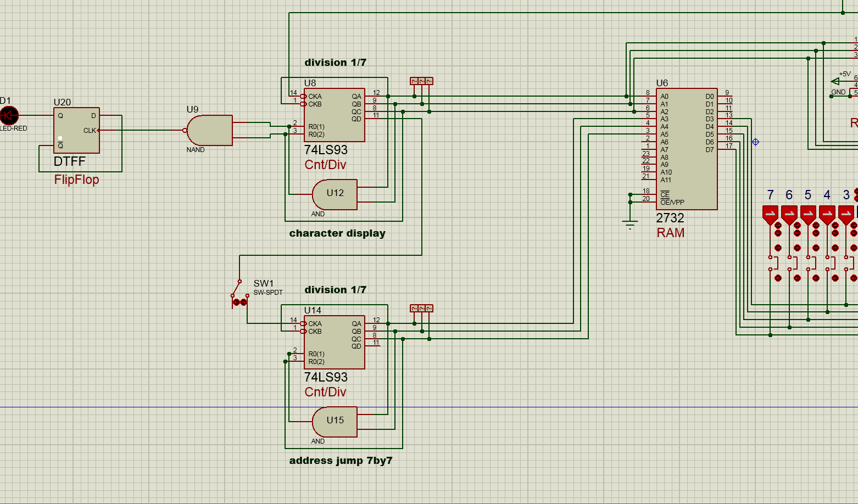Screen dimensions: 858x504
Task: Click the ground symbol below U6
Action: click(630, 224)
